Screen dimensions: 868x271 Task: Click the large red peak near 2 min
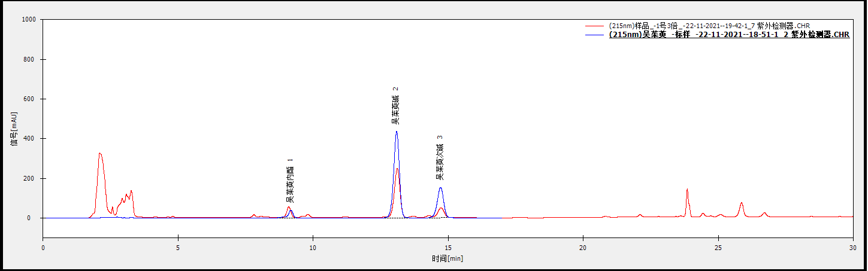tap(100, 154)
